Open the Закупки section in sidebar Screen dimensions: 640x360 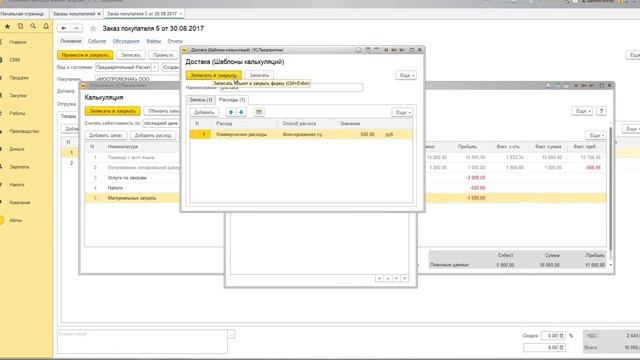(18, 96)
